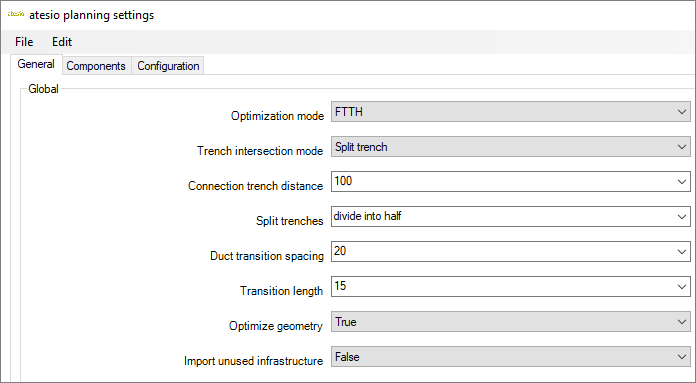This screenshot has height=383, width=696.
Task: Click the Global group heading
Action: 43,89
